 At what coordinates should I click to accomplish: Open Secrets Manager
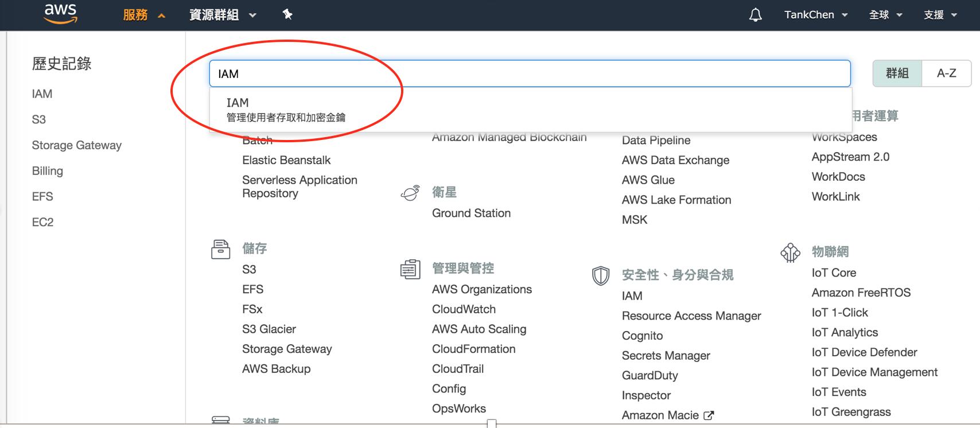point(666,356)
